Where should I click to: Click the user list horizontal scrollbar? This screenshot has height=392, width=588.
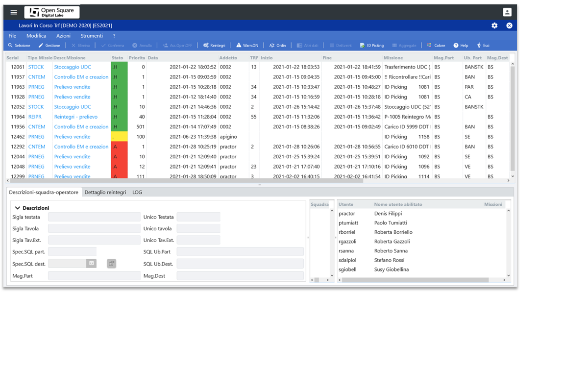416,280
